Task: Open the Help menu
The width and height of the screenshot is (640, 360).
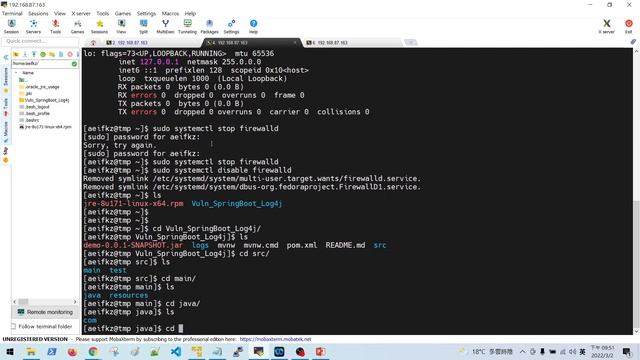Action: click(x=190, y=13)
